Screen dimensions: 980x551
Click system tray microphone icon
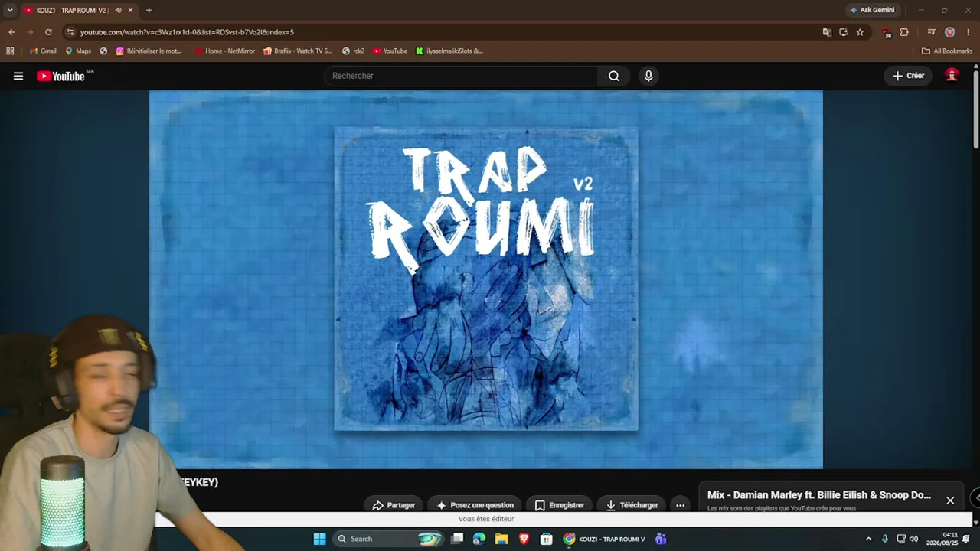[885, 539]
